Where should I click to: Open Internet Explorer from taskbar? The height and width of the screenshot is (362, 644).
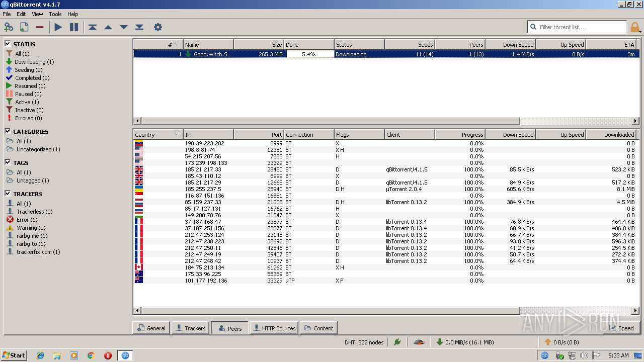click(x=40, y=355)
